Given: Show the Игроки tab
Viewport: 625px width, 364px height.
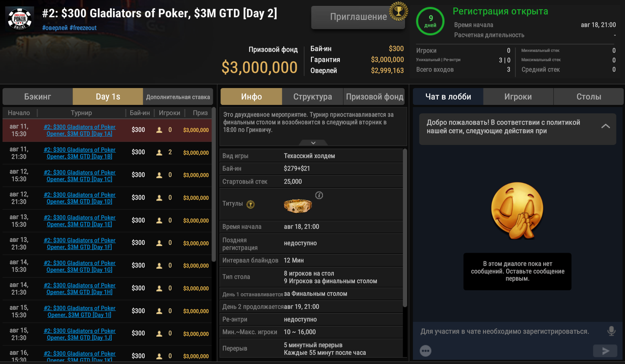Looking at the screenshot, I should click(518, 96).
